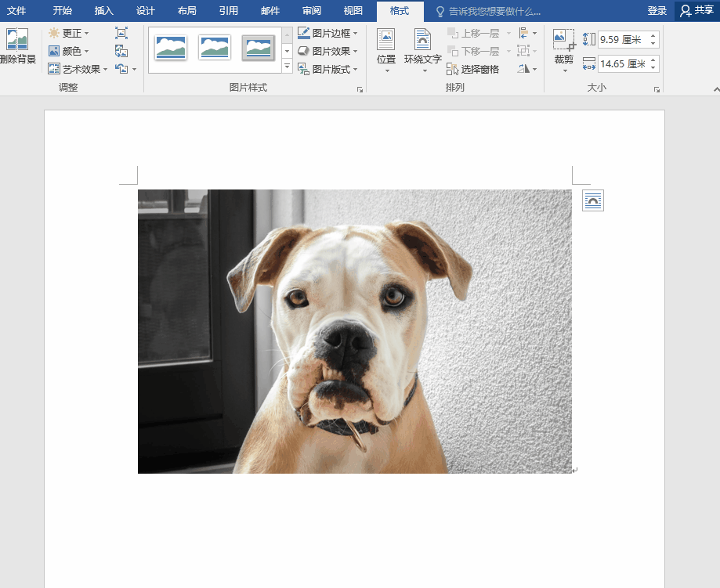Open Layout Options icon beside the picture

[x=593, y=201]
